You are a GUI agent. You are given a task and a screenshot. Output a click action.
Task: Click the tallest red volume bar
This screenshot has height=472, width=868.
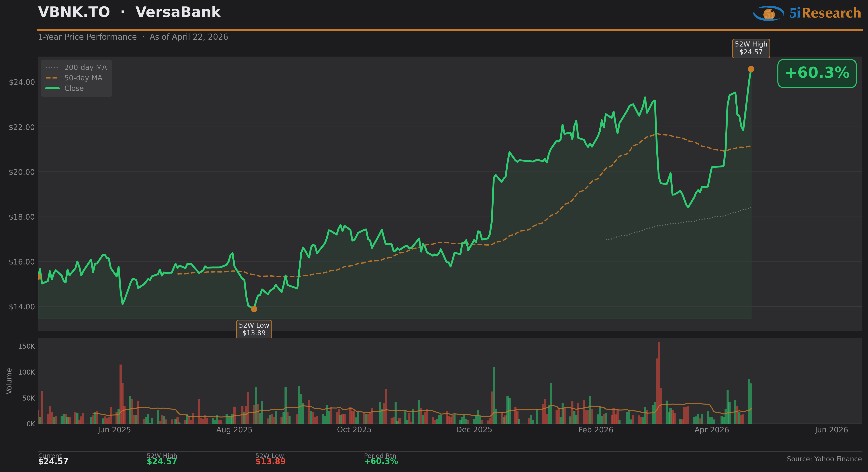tap(659, 383)
